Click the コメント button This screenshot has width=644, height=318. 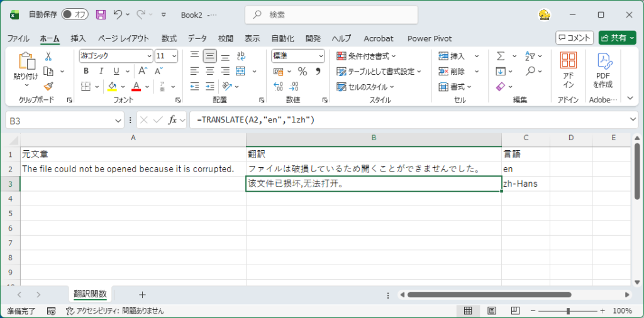click(x=574, y=38)
